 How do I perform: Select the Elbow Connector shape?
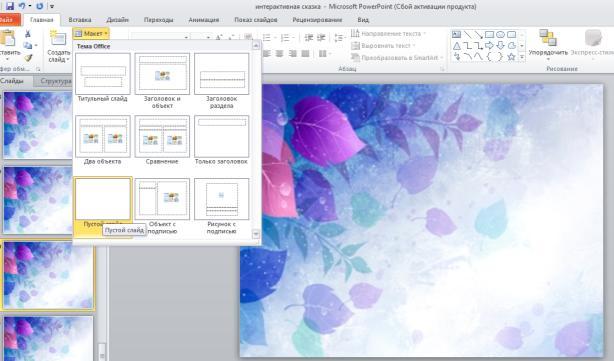(x=468, y=46)
